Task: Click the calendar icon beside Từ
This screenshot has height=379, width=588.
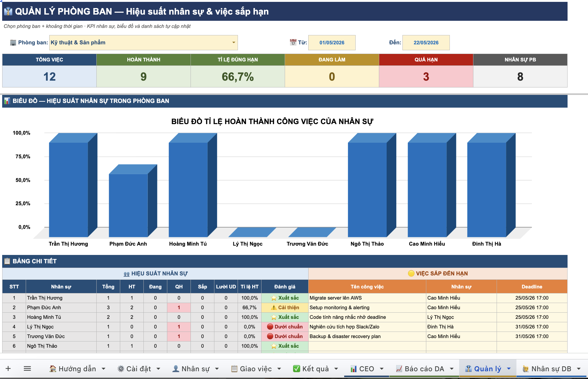Action: pyautogui.click(x=293, y=42)
